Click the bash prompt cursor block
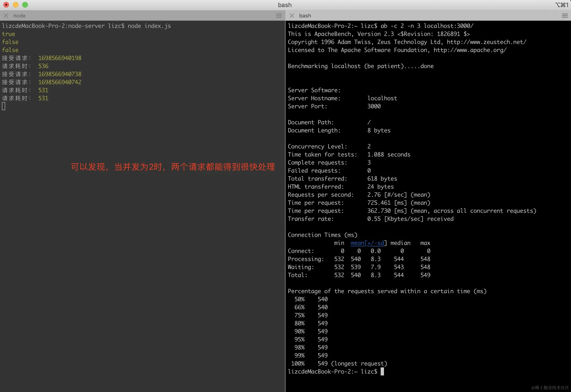Screen dimensions: 571x392 (382, 371)
